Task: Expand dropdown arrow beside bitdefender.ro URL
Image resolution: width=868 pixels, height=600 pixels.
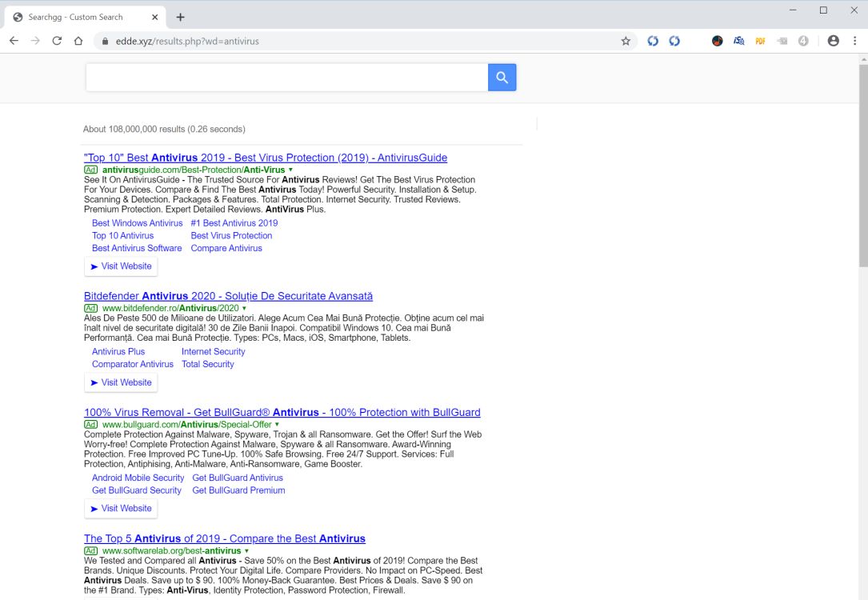Action: pos(244,308)
